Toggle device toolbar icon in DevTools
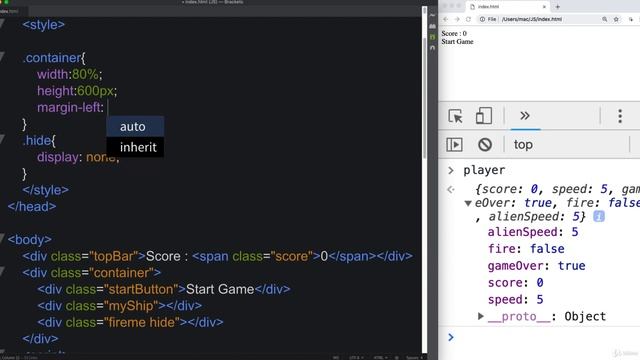This screenshot has width=640, height=360. (484, 116)
